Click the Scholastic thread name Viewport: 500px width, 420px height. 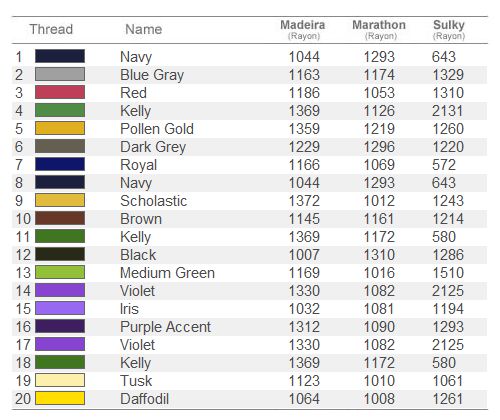point(154,201)
